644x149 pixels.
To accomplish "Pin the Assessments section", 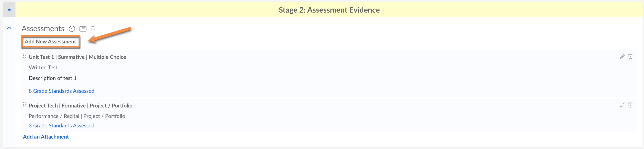I will pos(93,29).
